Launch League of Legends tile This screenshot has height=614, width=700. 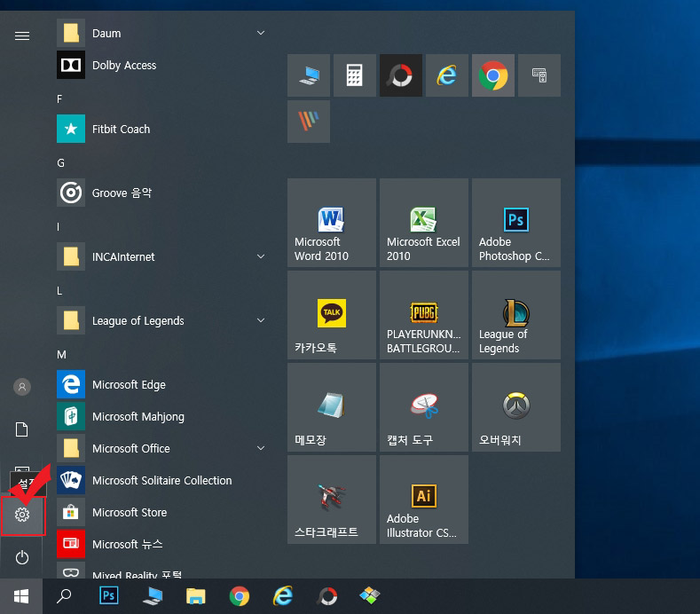(x=516, y=315)
